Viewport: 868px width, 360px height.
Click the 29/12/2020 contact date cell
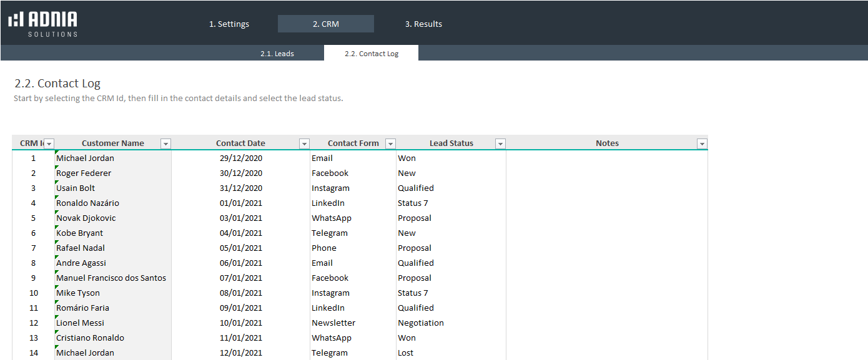[241, 158]
